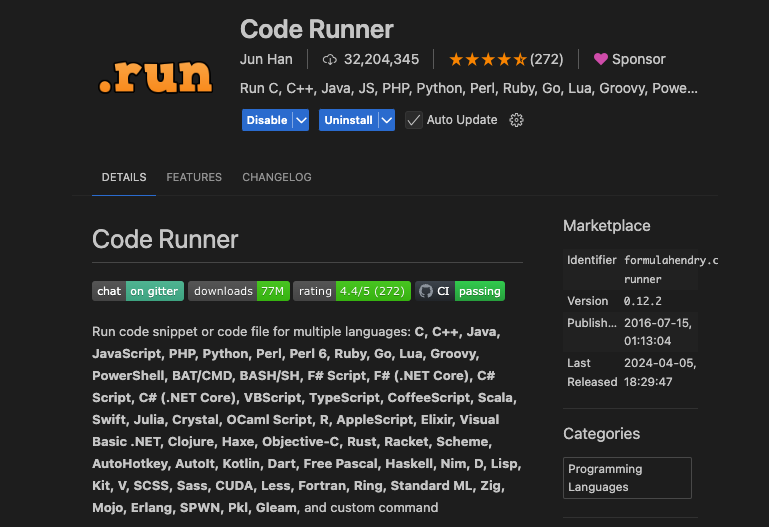Click the rating 4.4/5 badge
The image size is (769, 527).
point(352,291)
